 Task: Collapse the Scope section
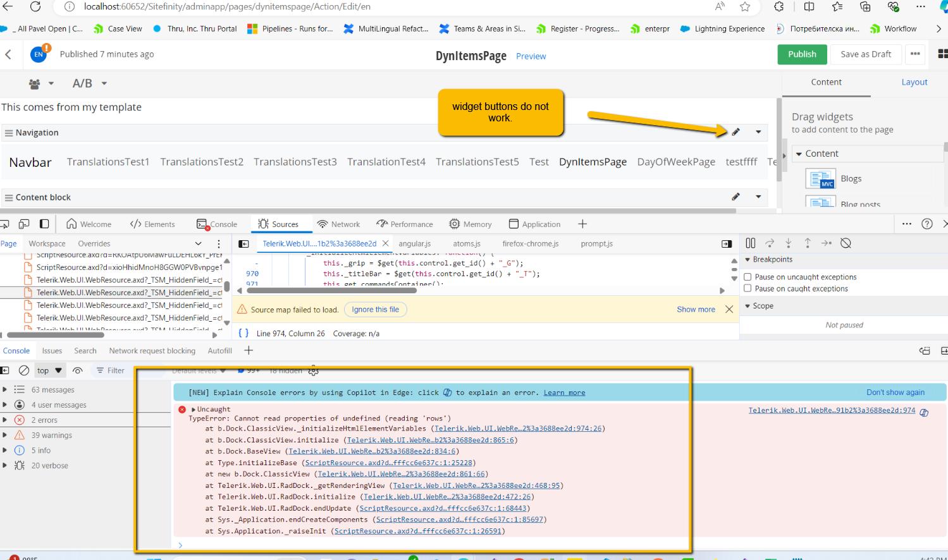tap(748, 306)
